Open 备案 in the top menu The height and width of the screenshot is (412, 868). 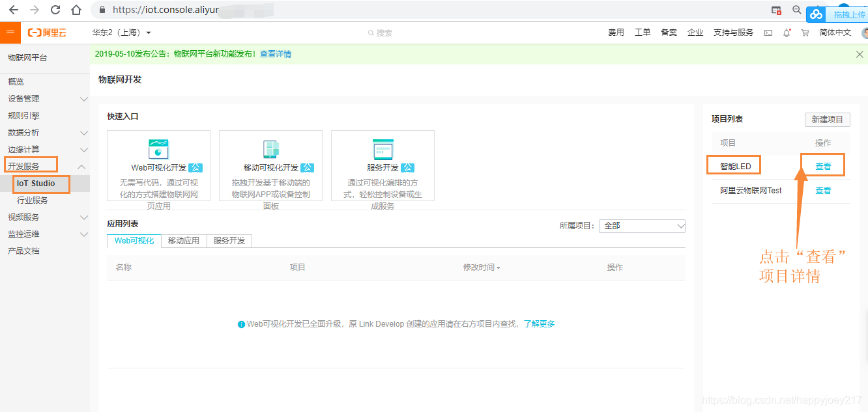pyautogui.click(x=669, y=33)
